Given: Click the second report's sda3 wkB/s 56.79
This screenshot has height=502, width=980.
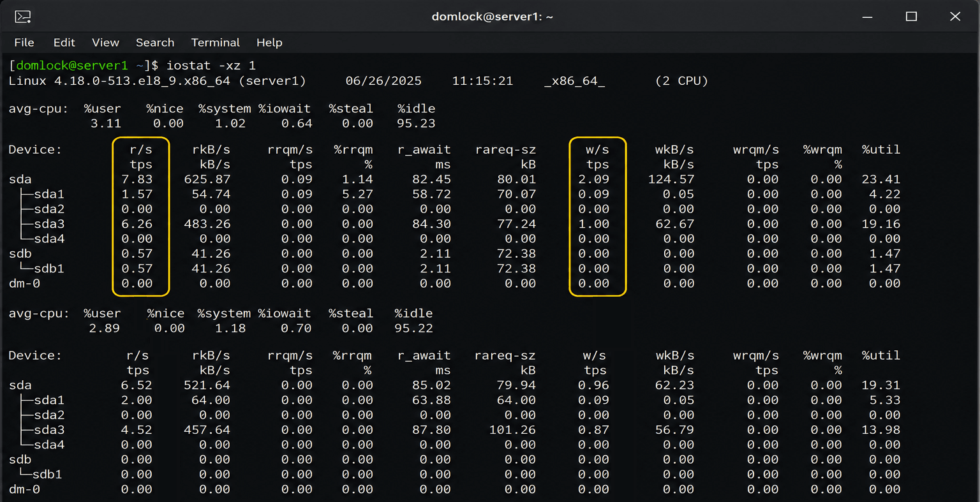Looking at the screenshot, I should 674,431.
